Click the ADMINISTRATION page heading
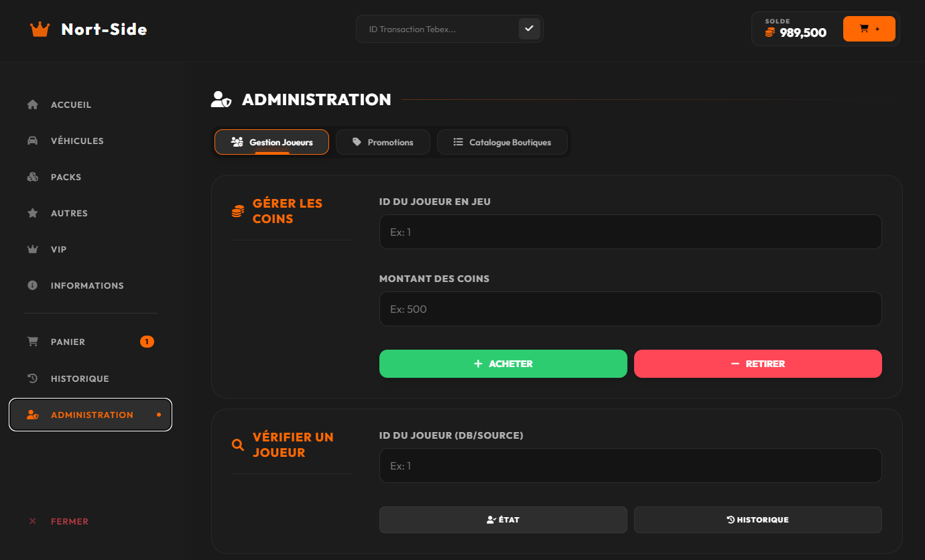 (x=316, y=100)
